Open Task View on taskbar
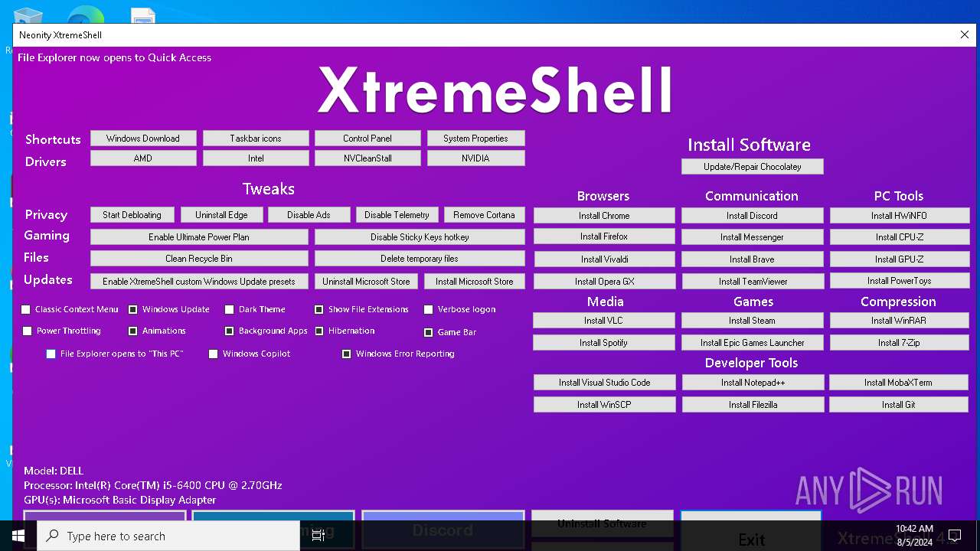Viewport: 980px width, 551px height. [318, 536]
